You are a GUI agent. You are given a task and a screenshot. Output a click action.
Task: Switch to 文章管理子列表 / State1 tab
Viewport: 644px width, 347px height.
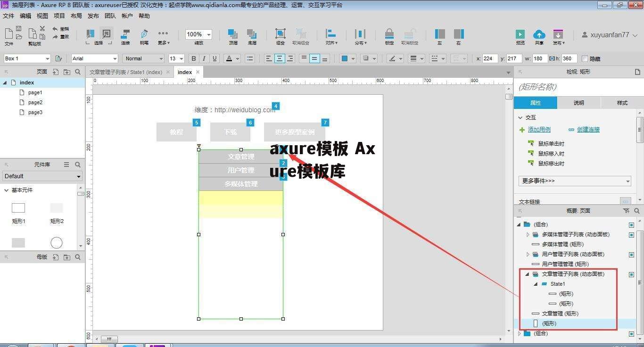pos(126,72)
